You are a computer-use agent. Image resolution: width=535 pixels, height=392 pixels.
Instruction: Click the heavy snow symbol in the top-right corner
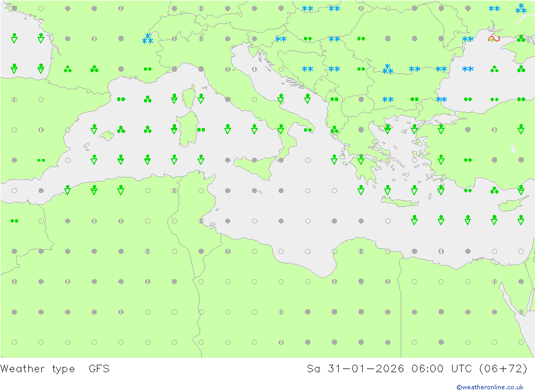(521, 9)
